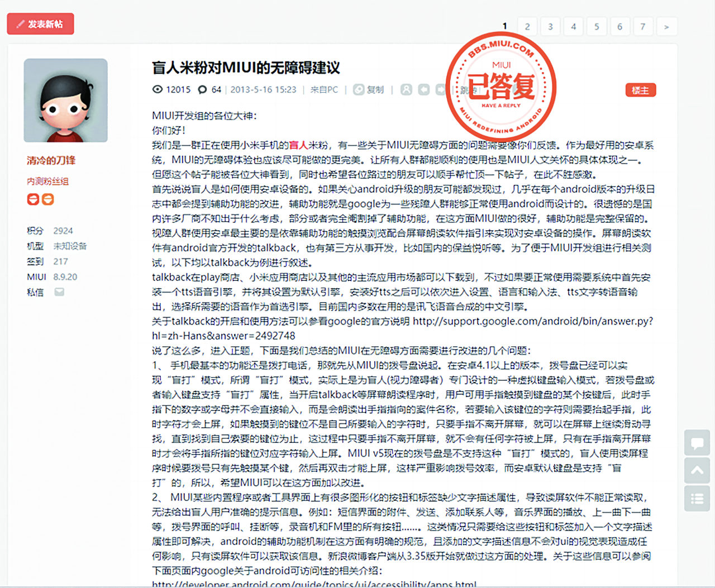Go to page 6 of the thread

click(619, 26)
